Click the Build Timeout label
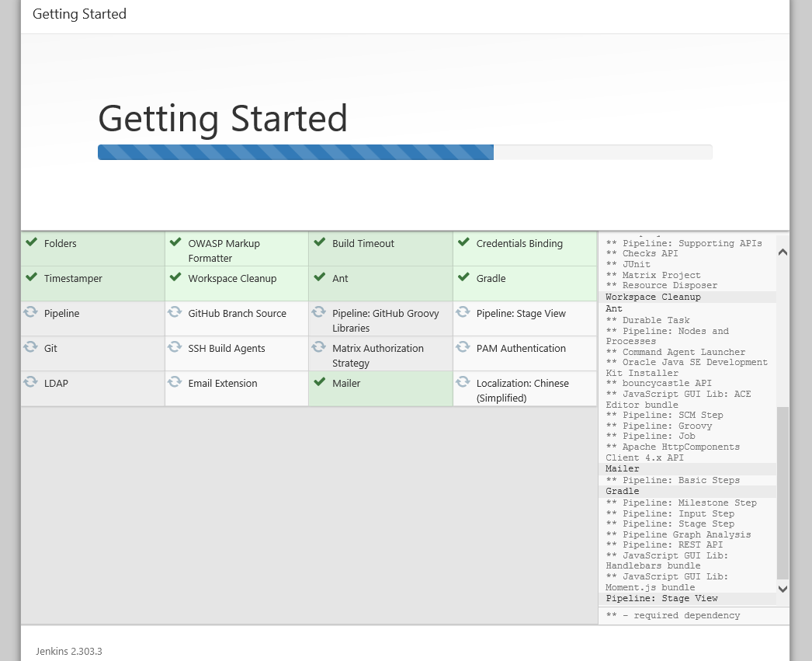 click(x=363, y=243)
